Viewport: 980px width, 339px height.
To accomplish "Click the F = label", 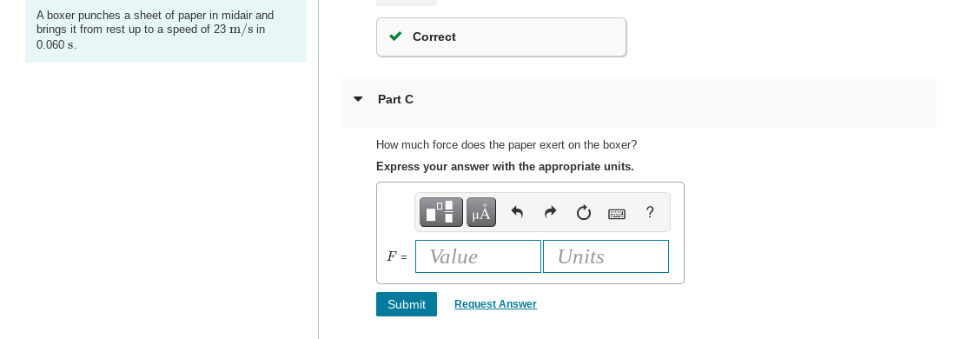I will (397, 256).
